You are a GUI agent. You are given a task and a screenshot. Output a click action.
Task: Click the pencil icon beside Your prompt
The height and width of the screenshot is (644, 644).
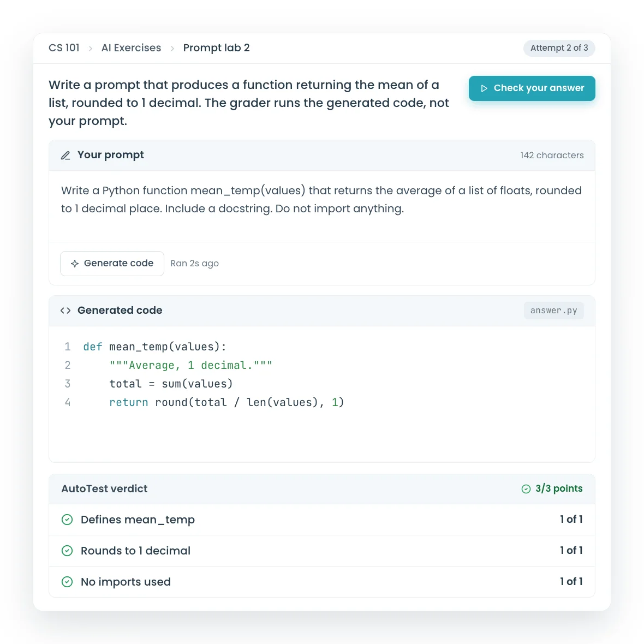click(x=65, y=155)
